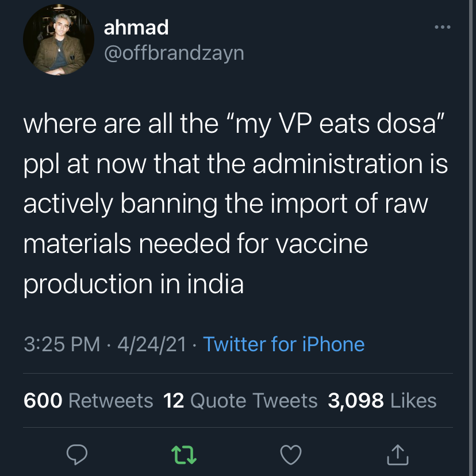Image resolution: width=476 pixels, height=476 pixels.
Task: Open the profile via display name ahmad
Action: pyautogui.click(x=136, y=28)
